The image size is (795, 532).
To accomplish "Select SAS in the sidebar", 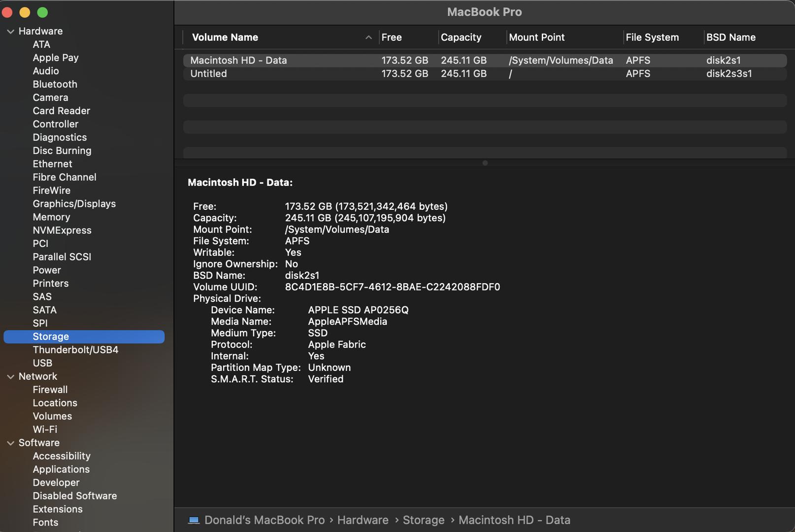I will point(42,297).
